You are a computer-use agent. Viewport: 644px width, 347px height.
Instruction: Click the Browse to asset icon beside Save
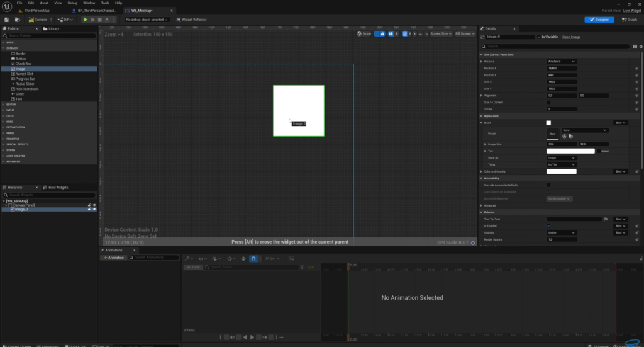[x=18, y=20]
